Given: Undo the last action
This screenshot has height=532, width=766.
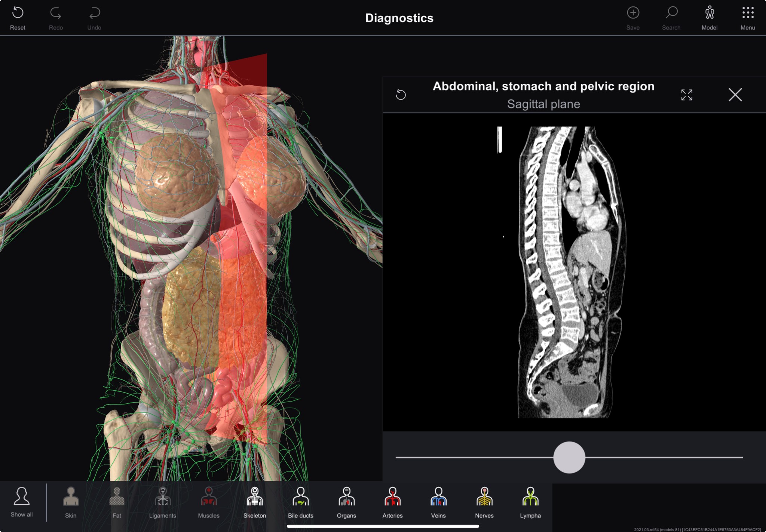Looking at the screenshot, I should point(94,17).
